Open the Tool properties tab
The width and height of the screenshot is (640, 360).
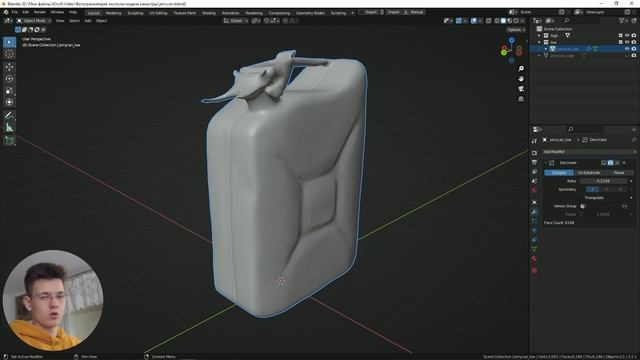click(x=534, y=141)
